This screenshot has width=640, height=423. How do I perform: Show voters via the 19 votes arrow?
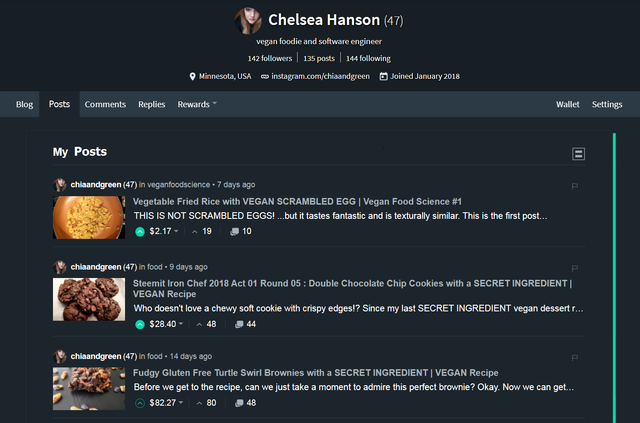click(x=195, y=232)
